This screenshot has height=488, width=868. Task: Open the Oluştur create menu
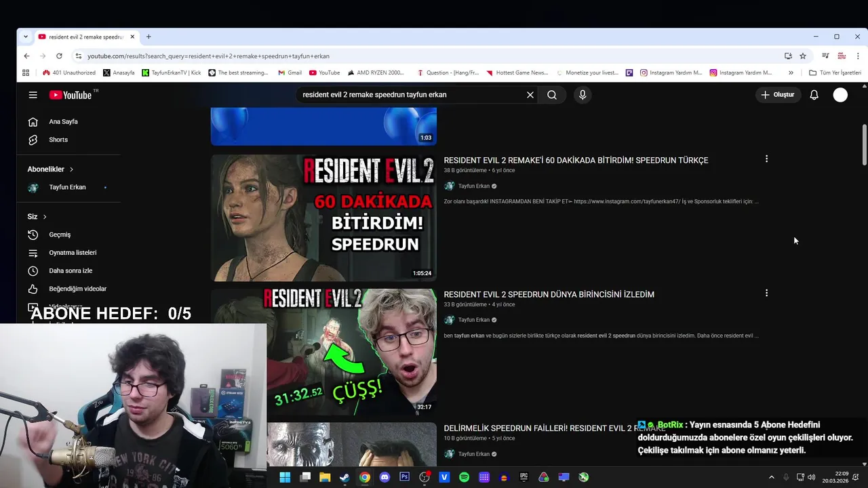pyautogui.click(x=777, y=95)
